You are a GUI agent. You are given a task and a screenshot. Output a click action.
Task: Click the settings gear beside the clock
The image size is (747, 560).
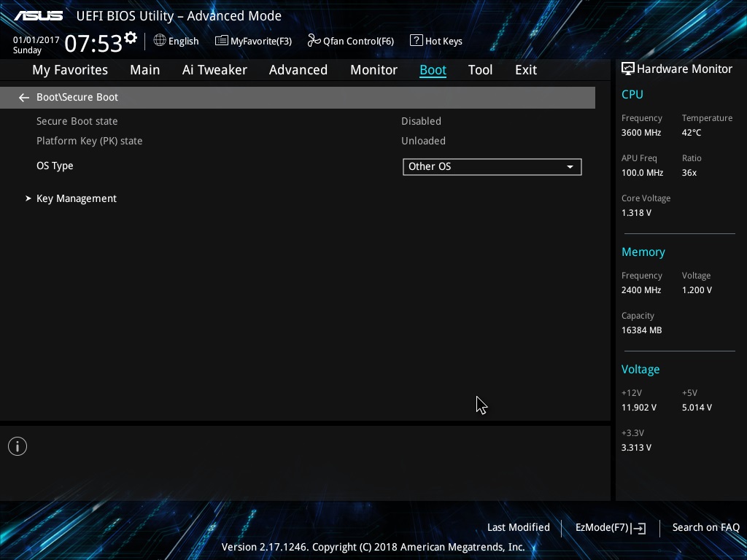(x=130, y=38)
